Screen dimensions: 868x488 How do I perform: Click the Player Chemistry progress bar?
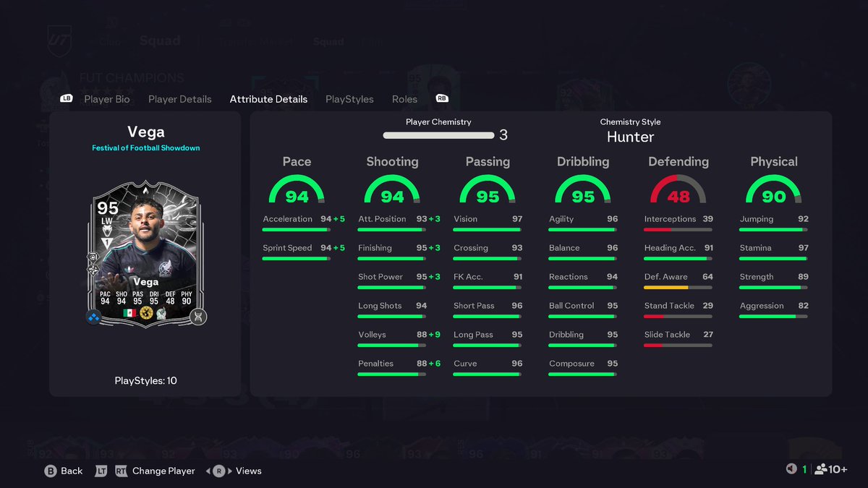[x=438, y=135]
